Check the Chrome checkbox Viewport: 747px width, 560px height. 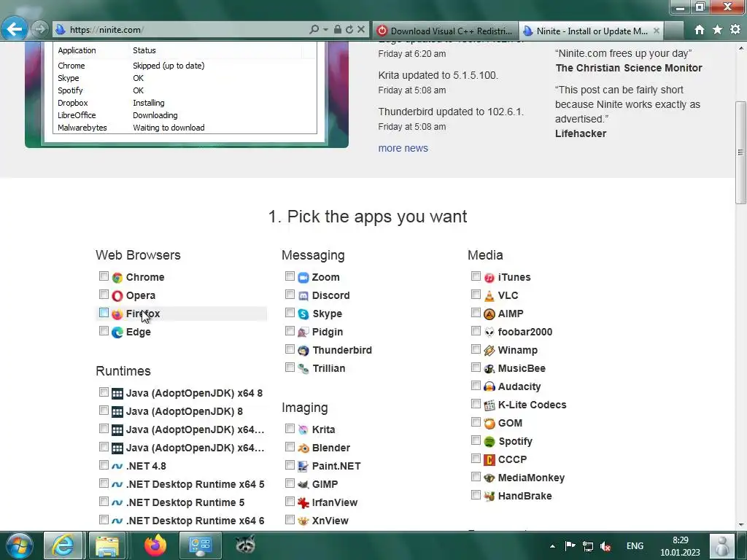[104, 276]
